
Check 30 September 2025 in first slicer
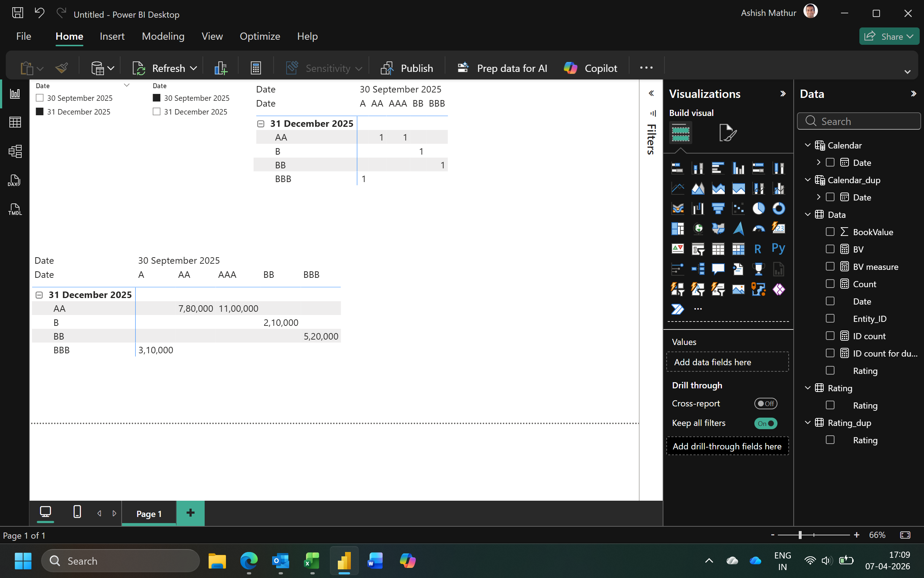(39, 98)
